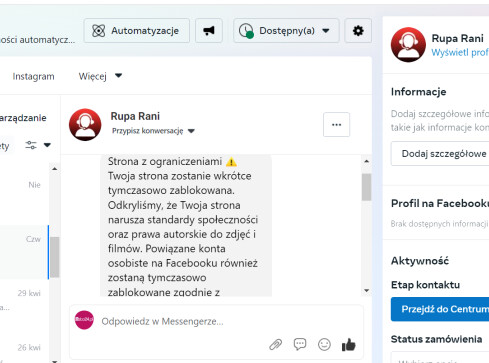Open saved replies speech bubble icon
Image resolution: width=489 pixels, height=363 pixels.
click(300, 344)
